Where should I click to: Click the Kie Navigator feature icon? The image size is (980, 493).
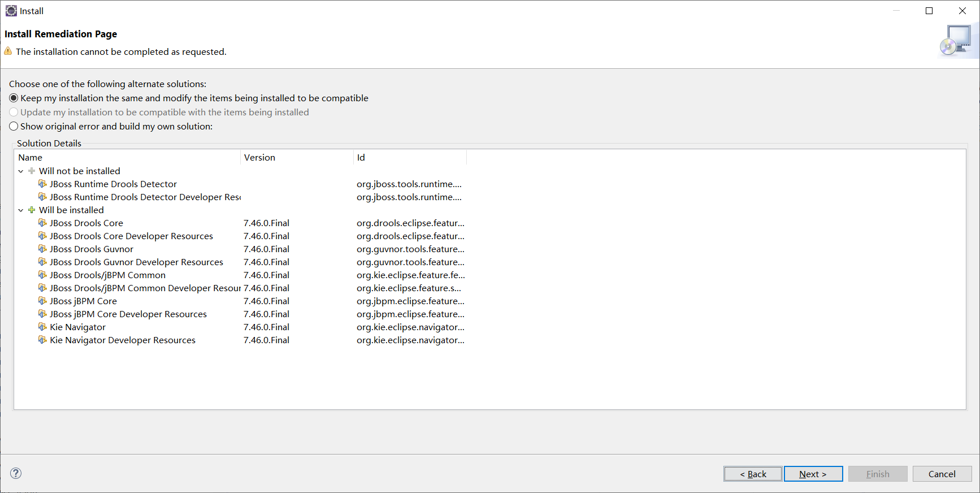tap(42, 327)
